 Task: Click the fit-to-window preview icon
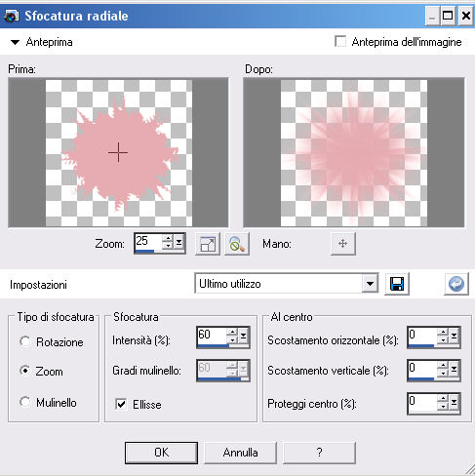point(208,244)
